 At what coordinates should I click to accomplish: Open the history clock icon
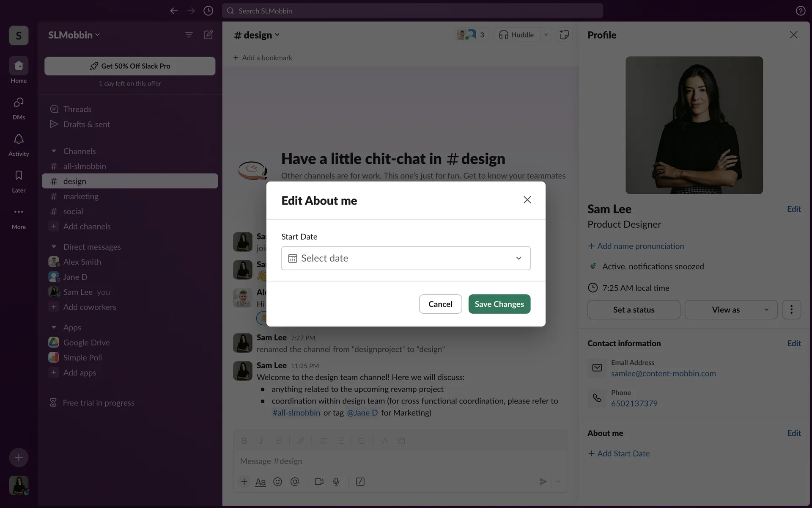click(x=208, y=11)
